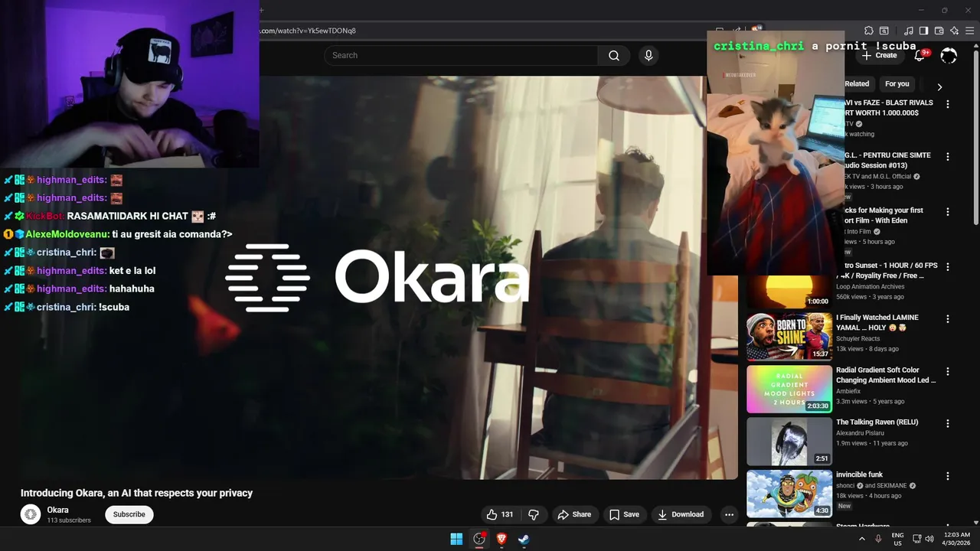Click the browser address bar URL
This screenshot has width=980, height=551.
[308, 31]
